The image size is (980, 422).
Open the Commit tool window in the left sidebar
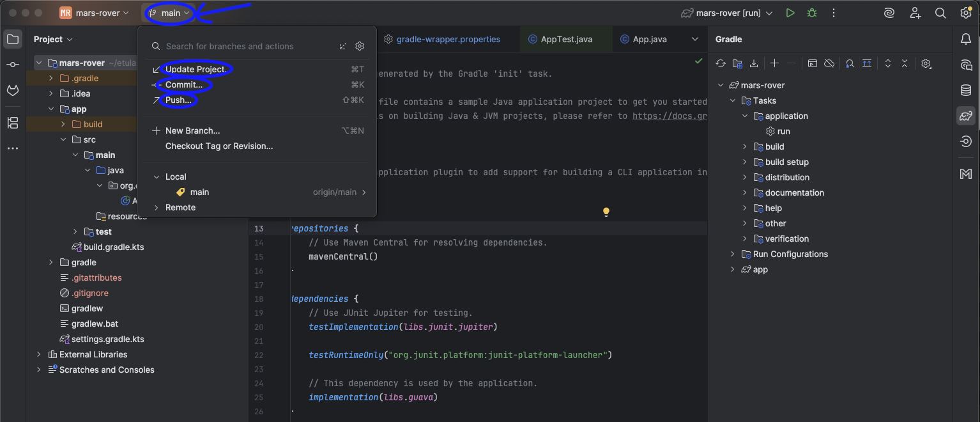click(13, 65)
